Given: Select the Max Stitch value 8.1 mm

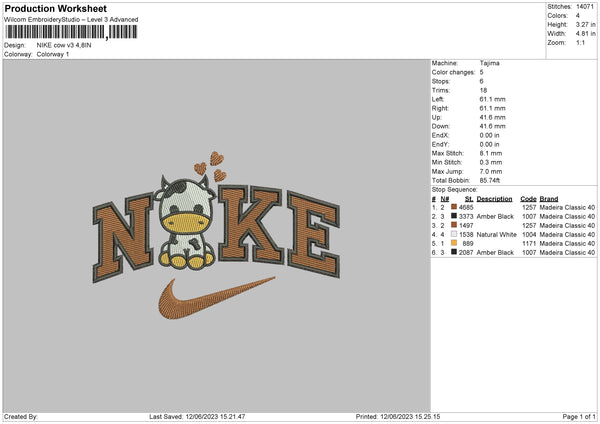Looking at the screenshot, I should [x=491, y=153].
